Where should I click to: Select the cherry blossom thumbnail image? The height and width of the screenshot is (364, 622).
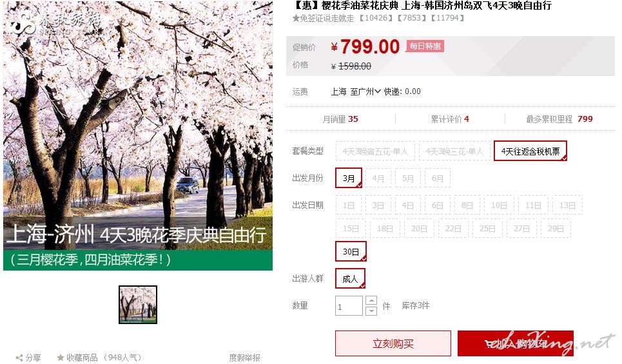click(x=138, y=305)
